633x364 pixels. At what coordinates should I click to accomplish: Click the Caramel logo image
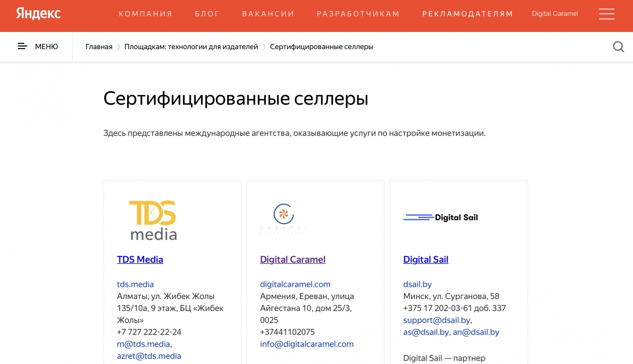[x=284, y=218]
